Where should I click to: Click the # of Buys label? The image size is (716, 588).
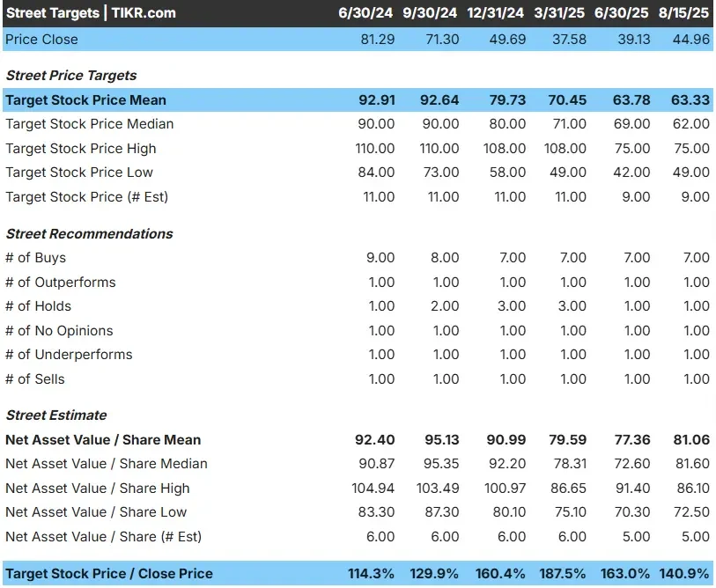click(35, 258)
